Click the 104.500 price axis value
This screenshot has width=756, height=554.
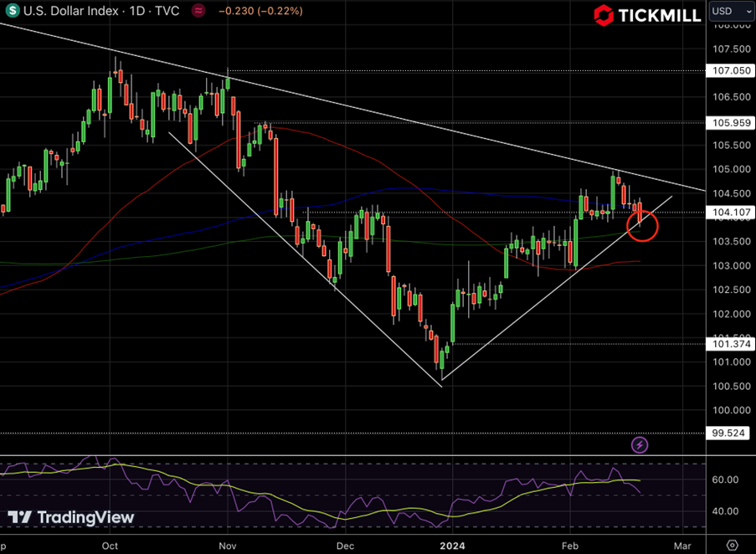click(x=732, y=193)
